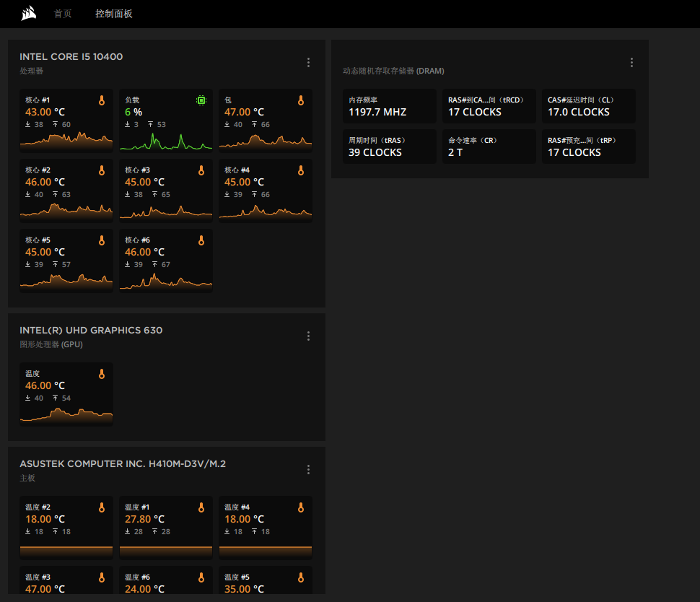Select the 包 package temperature graph

(x=266, y=141)
